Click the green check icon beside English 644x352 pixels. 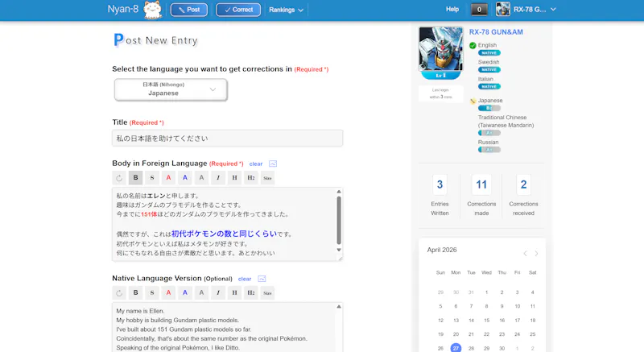[473, 46]
